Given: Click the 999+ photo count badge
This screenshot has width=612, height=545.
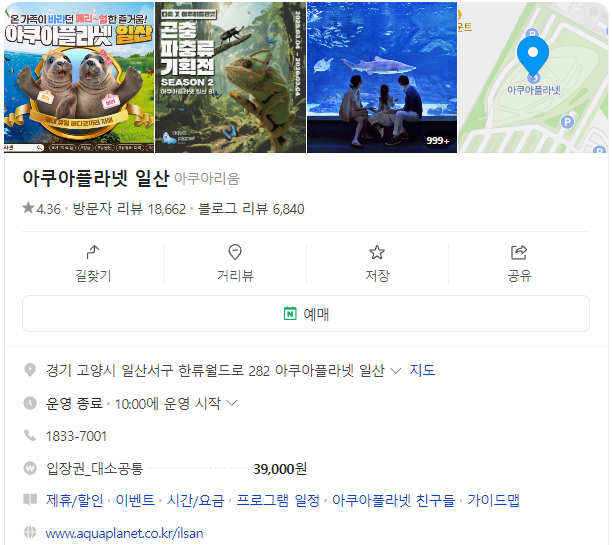Looking at the screenshot, I should point(438,141).
